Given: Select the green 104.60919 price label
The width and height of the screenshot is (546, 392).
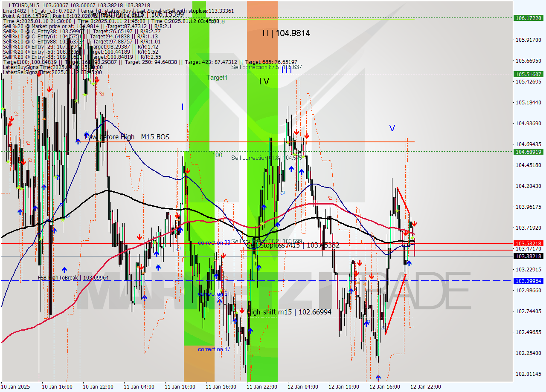Looking at the screenshot, I should (529, 152).
